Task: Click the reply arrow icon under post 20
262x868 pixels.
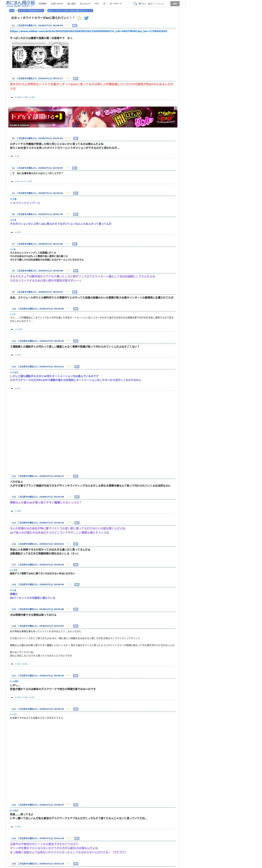Action: point(12,664)
